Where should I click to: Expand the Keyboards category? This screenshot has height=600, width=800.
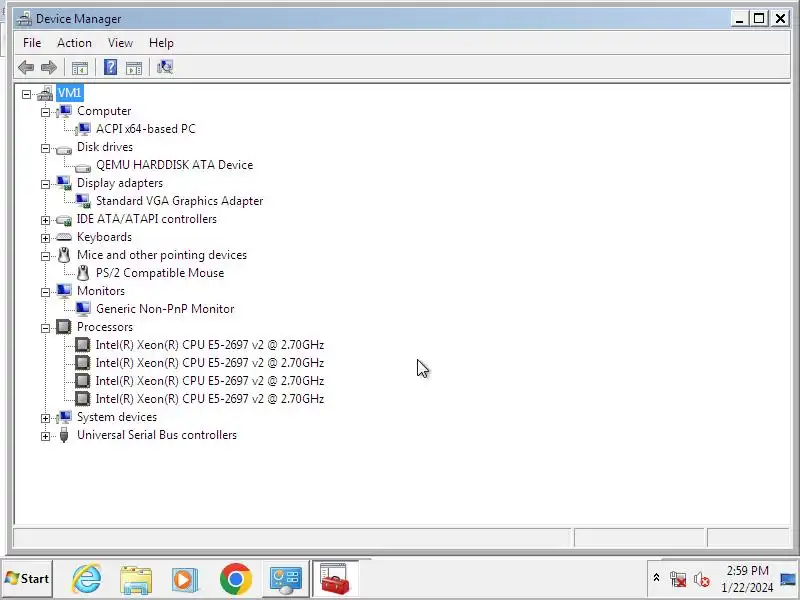pyautogui.click(x=45, y=238)
